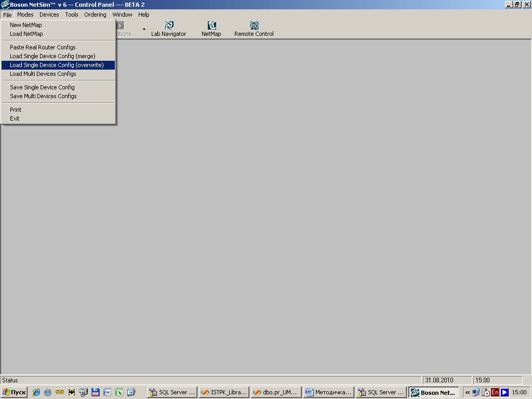Screen dimensions: 532x399
Task: Open the NetMap designer icon
Action: pos(211,29)
